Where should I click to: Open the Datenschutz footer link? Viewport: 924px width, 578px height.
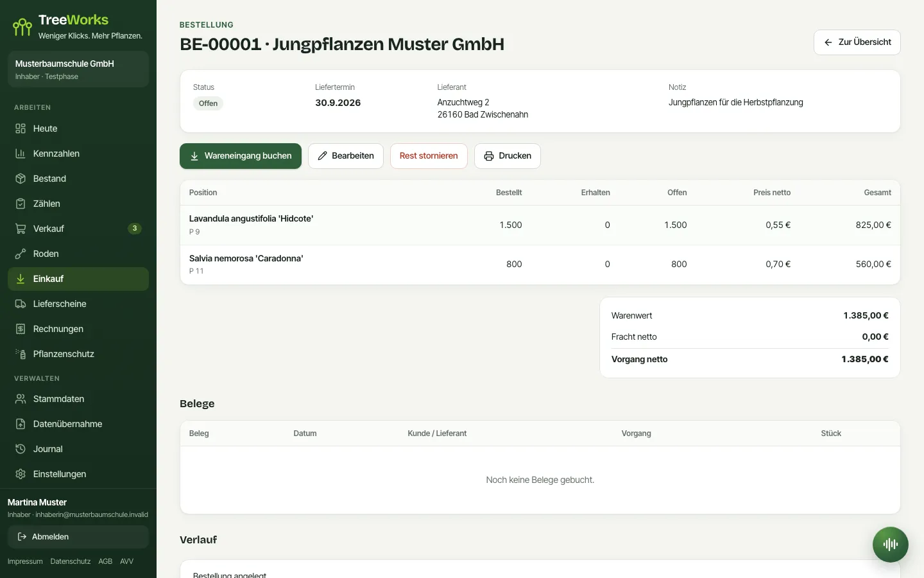(x=71, y=561)
